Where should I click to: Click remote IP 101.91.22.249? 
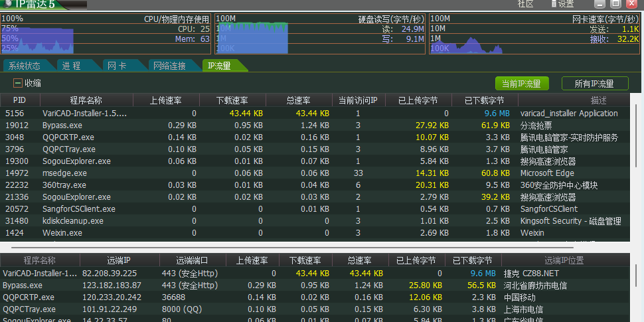point(110,309)
